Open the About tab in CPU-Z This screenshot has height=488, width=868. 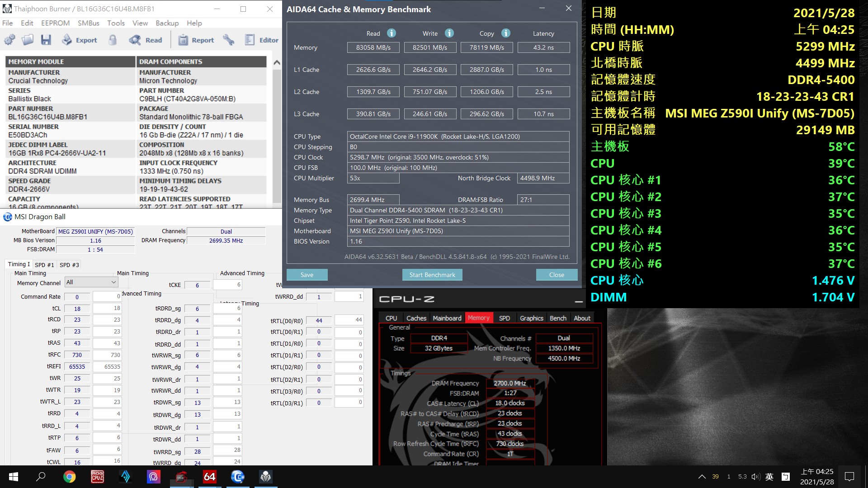(582, 318)
